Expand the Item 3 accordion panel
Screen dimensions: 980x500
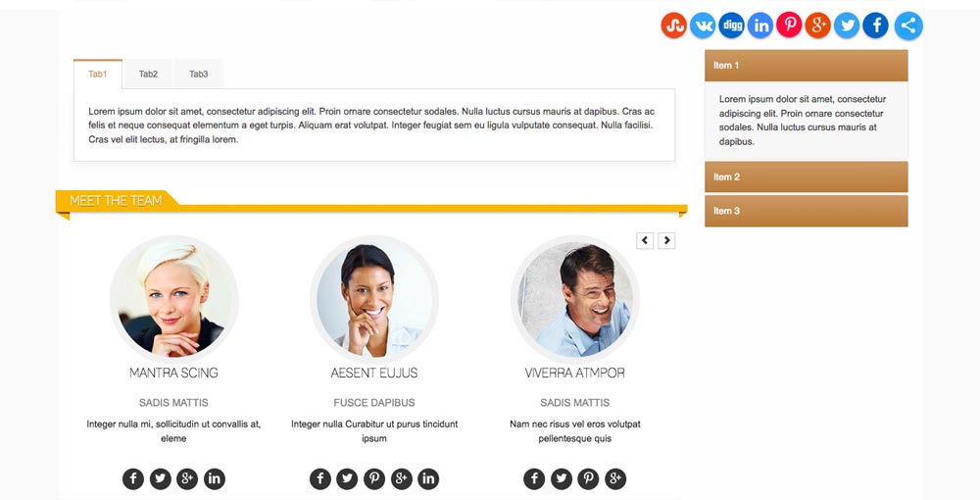click(x=807, y=211)
